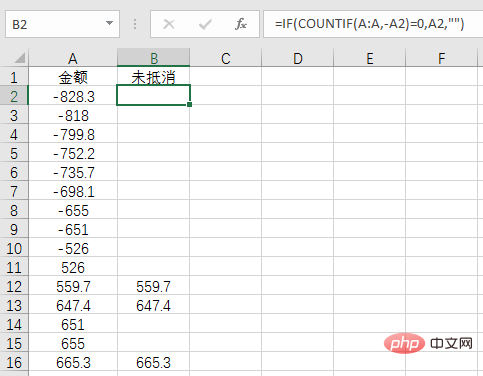Select row 1 header
This screenshot has height=376, width=483.
14,77
